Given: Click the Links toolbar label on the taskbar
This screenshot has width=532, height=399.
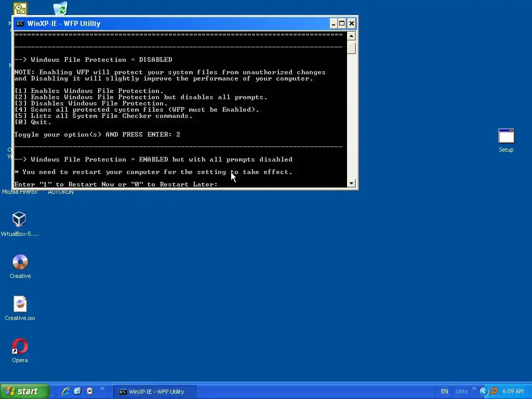Looking at the screenshot, I should [x=461, y=391].
